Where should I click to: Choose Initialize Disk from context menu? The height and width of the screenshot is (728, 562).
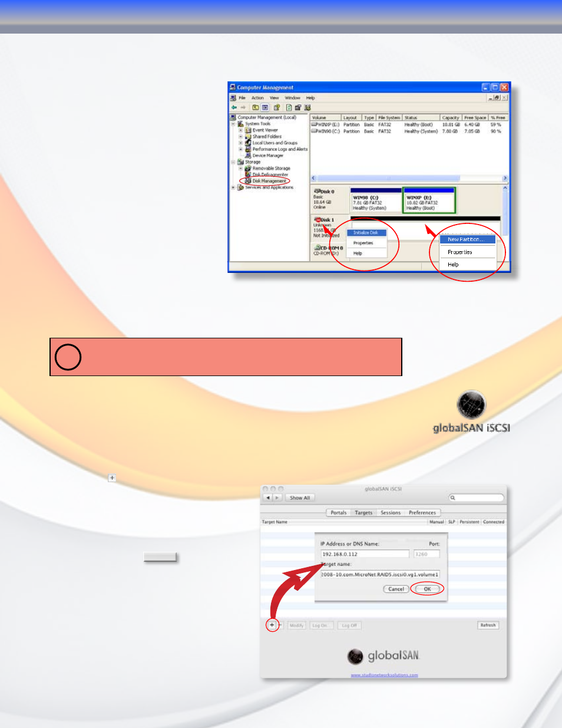366,233
